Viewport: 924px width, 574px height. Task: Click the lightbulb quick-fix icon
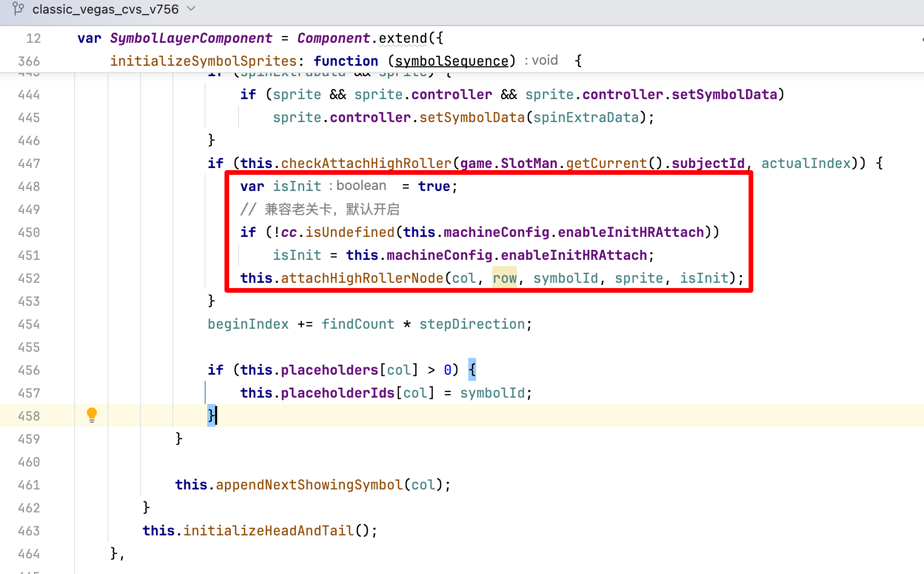point(92,415)
